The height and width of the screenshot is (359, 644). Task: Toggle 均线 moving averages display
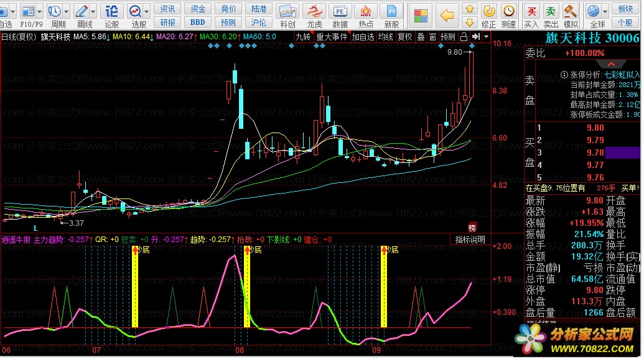pyautogui.click(x=386, y=37)
